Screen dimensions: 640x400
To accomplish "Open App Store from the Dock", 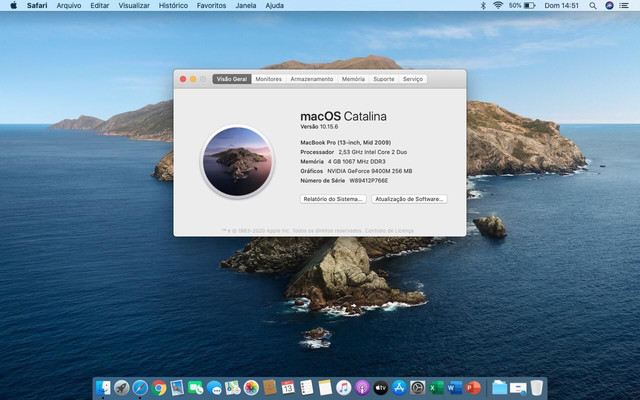I will (x=399, y=387).
